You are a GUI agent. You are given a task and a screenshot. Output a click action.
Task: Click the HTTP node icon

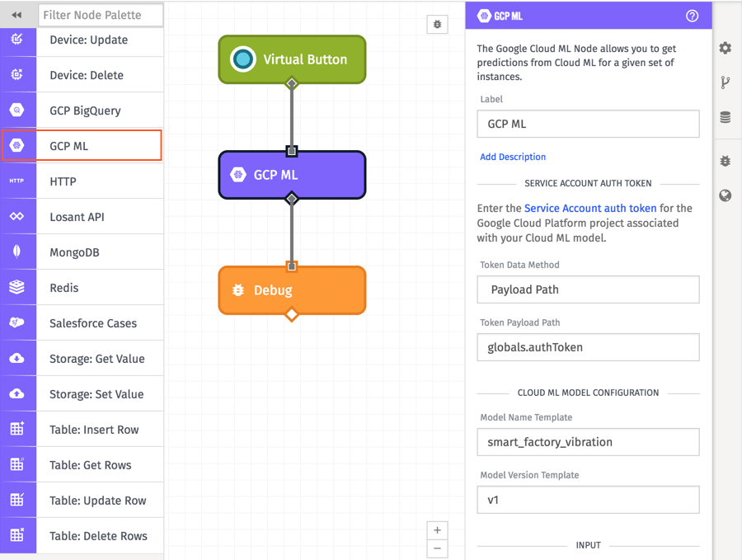pyautogui.click(x=17, y=181)
